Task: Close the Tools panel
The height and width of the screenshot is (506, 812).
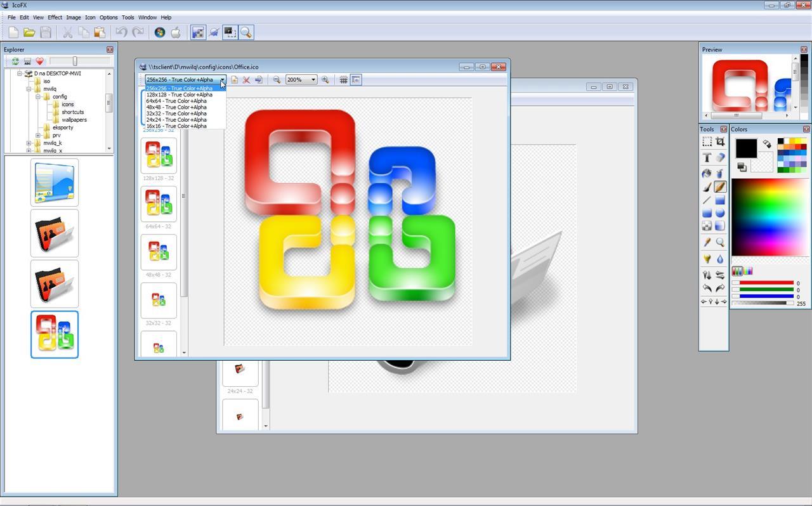Action: [x=723, y=129]
